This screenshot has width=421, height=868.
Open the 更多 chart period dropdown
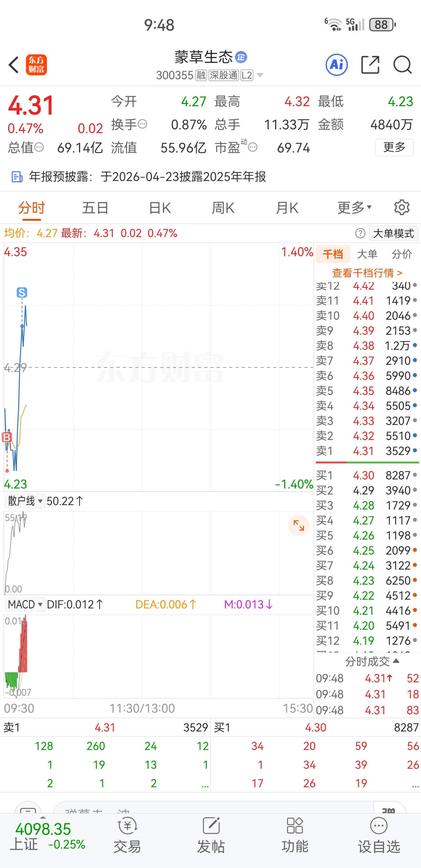click(x=355, y=208)
